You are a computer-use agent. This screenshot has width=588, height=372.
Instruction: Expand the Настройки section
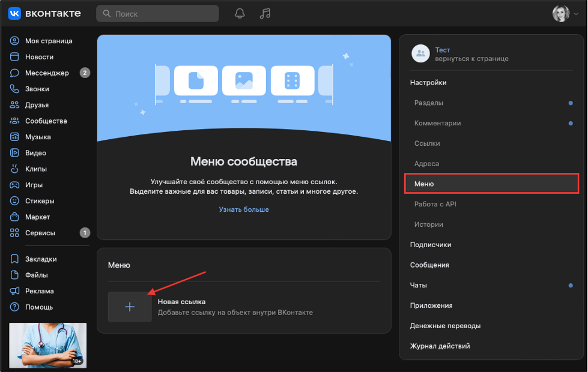(428, 82)
